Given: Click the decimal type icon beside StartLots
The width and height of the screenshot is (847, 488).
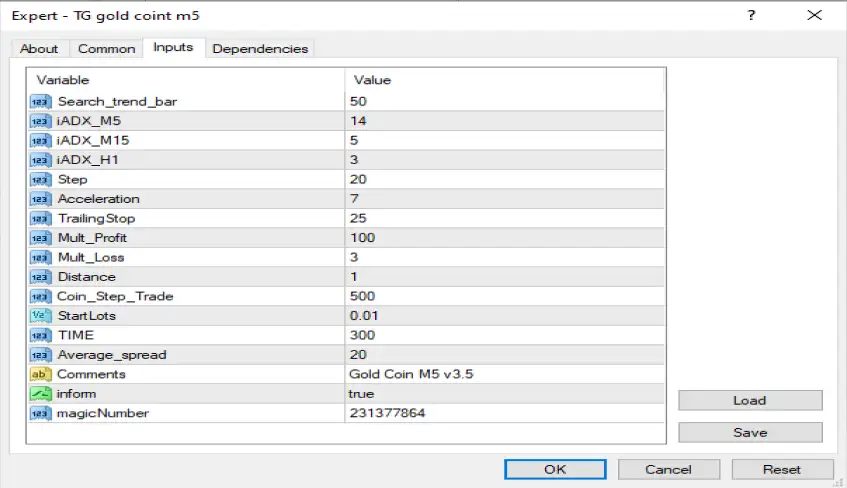Looking at the screenshot, I should 41,316.
